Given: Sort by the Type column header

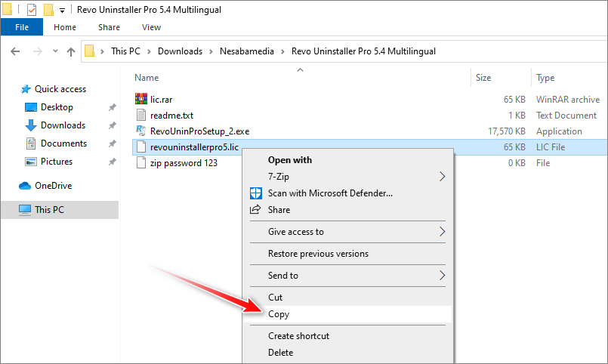Looking at the screenshot, I should click(545, 78).
